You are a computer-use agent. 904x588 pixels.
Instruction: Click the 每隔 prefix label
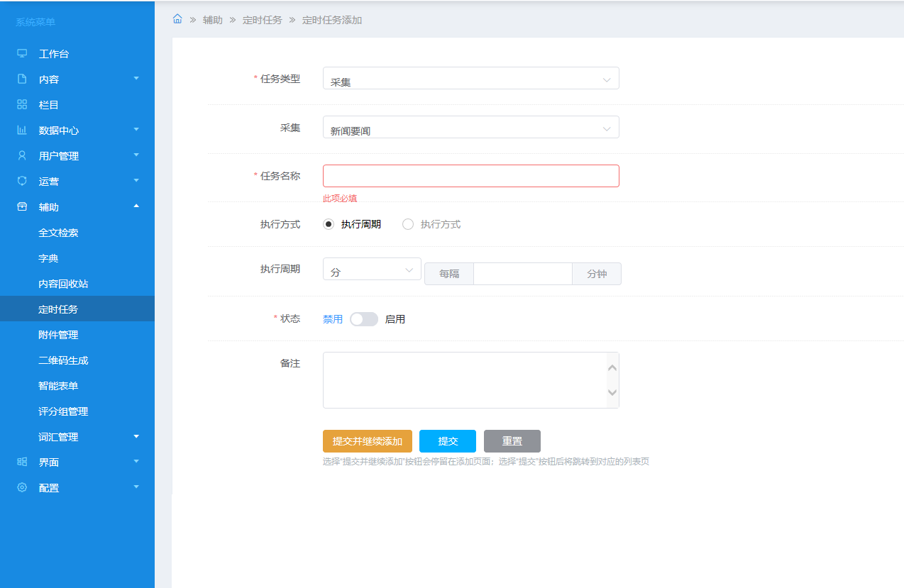(449, 274)
